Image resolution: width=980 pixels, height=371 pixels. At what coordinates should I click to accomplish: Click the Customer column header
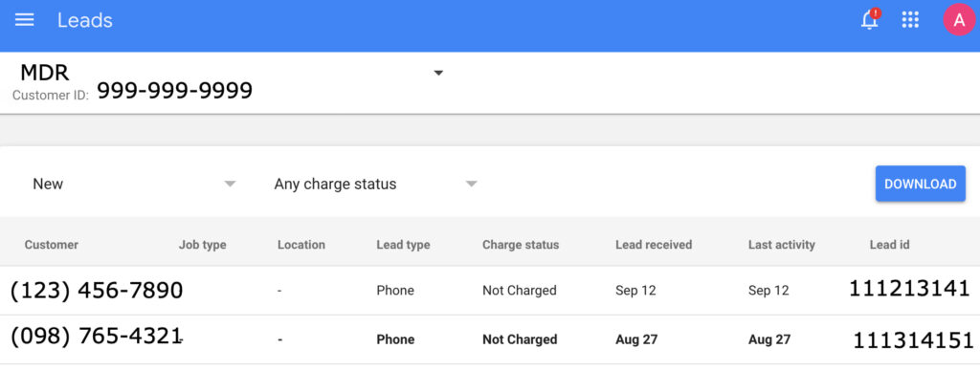pyautogui.click(x=52, y=245)
